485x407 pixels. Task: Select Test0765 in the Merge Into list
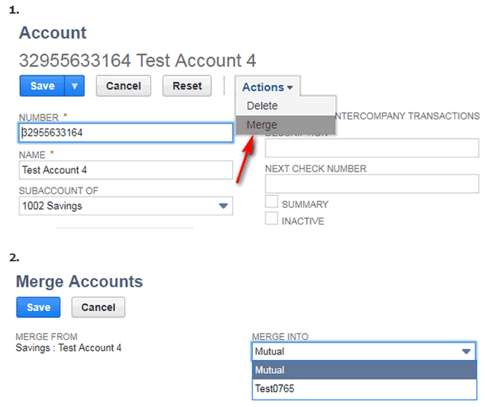364,389
